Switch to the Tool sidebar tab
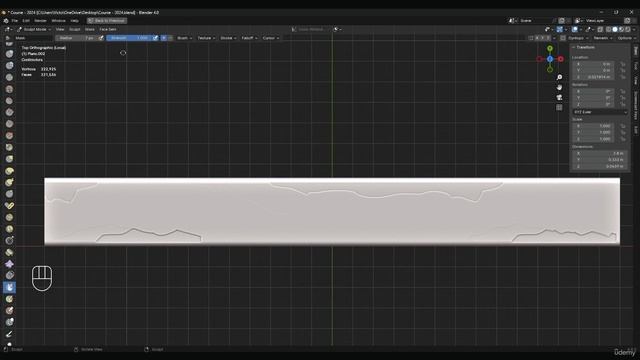This screenshot has width=640, height=360. (x=636, y=65)
